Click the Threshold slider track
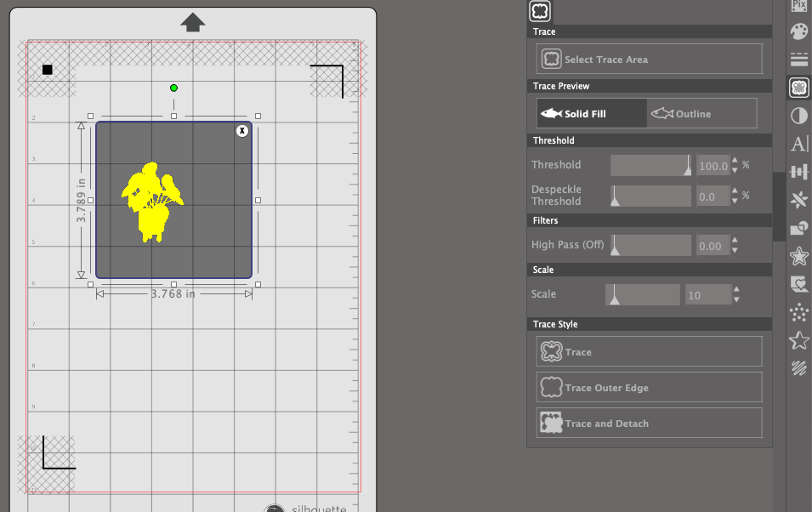The image size is (812, 512). [651, 165]
